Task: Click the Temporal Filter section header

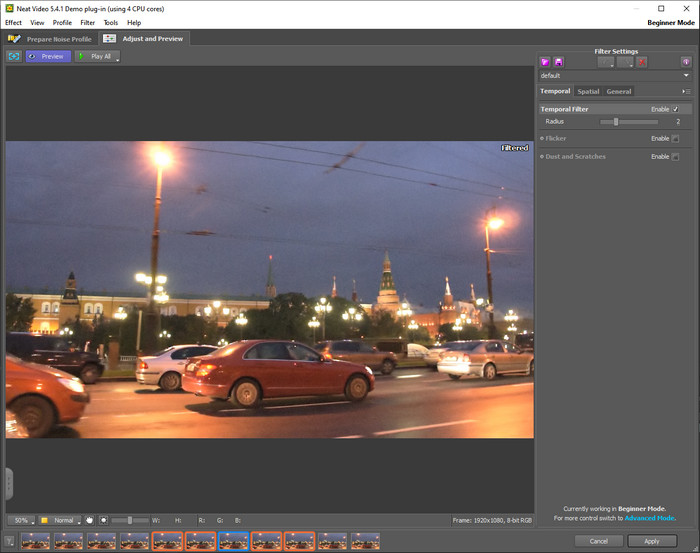Action: click(x=564, y=109)
